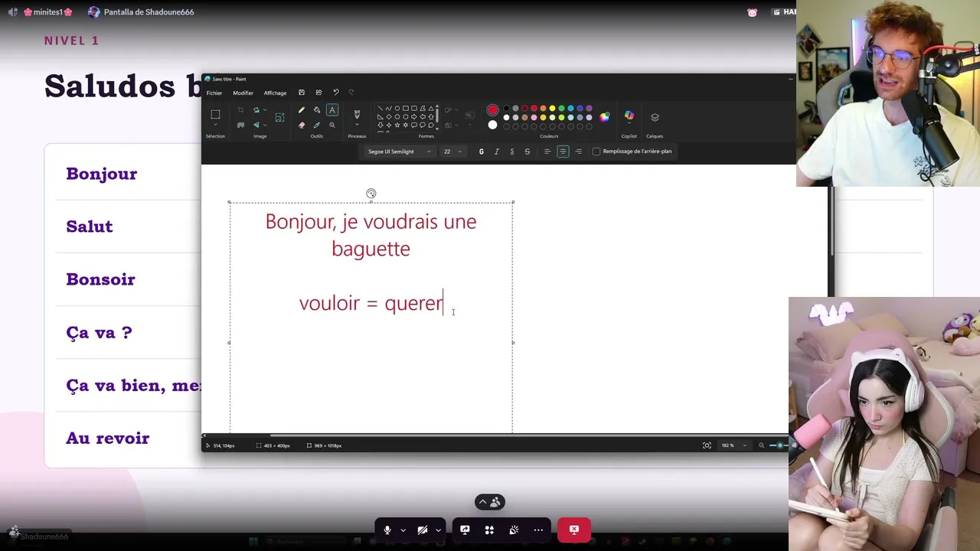
Task: Turn on the camera in call bar
Action: (x=423, y=530)
